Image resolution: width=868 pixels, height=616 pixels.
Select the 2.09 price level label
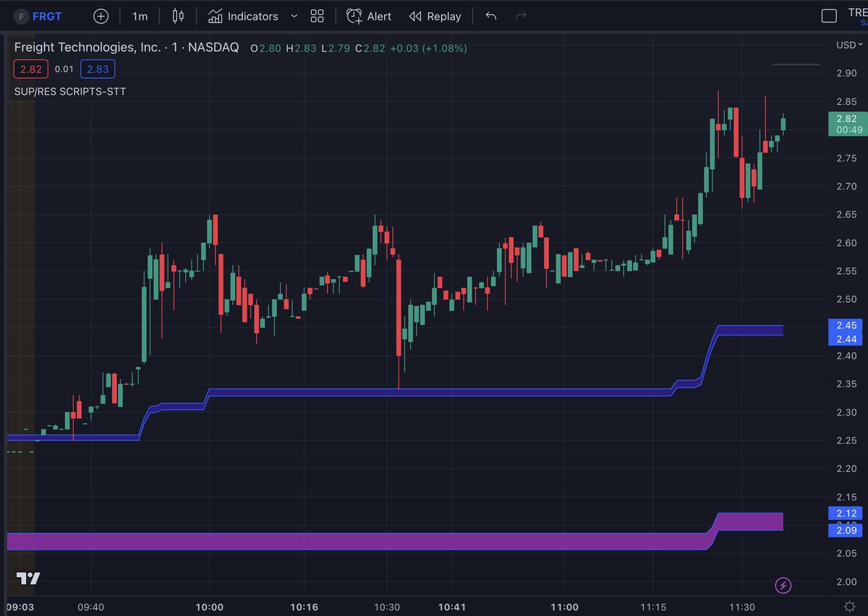pyautogui.click(x=846, y=531)
